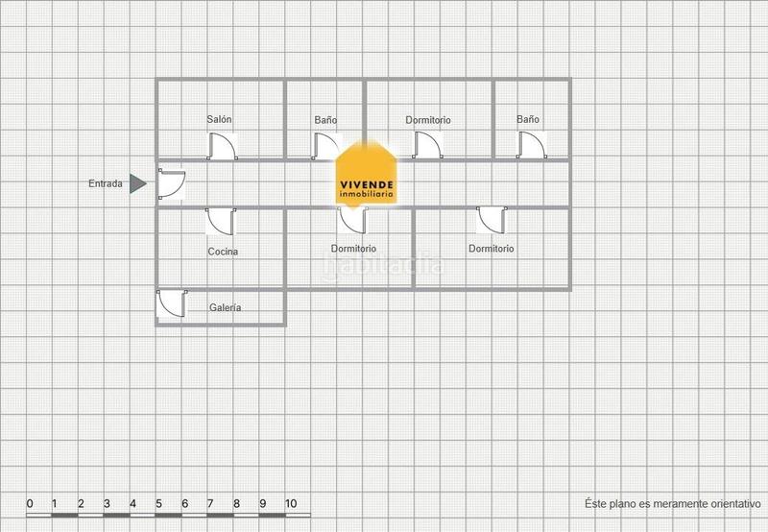
Task: Click the Salón room label
Action: 220,120
